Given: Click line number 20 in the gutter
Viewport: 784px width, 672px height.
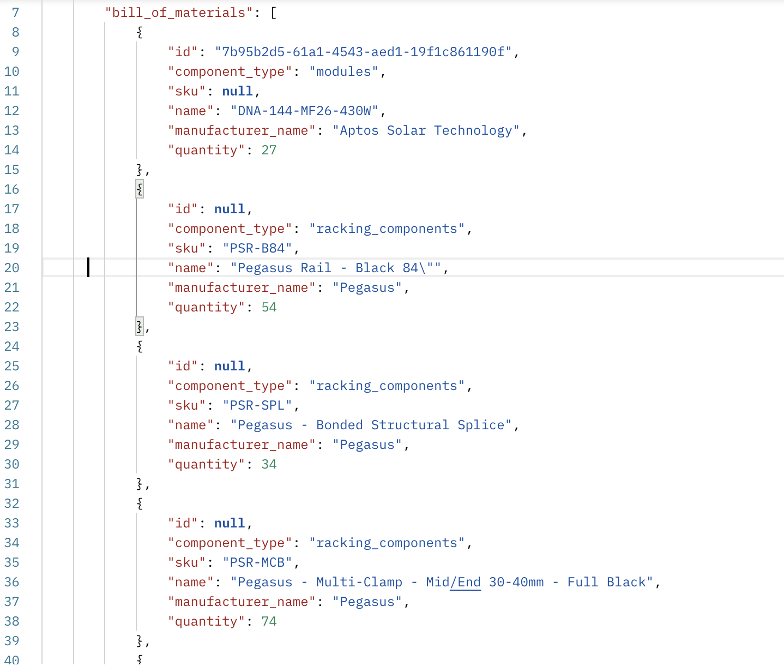Looking at the screenshot, I should 12,268.
